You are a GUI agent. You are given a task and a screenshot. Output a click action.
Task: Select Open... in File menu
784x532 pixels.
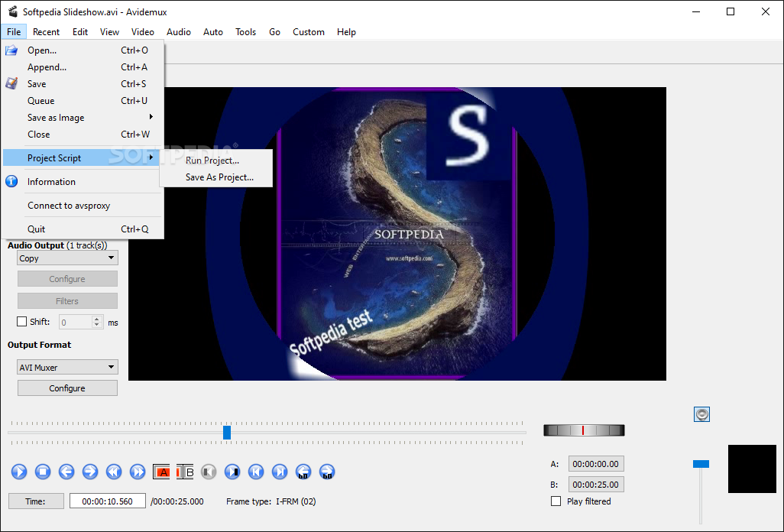pyautogui.click(x=83, y=50)
